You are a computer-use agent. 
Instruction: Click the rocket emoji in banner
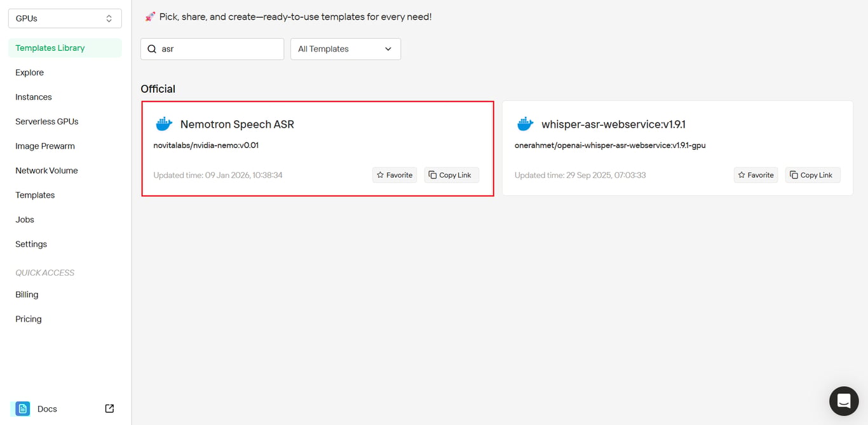(150, 17)
